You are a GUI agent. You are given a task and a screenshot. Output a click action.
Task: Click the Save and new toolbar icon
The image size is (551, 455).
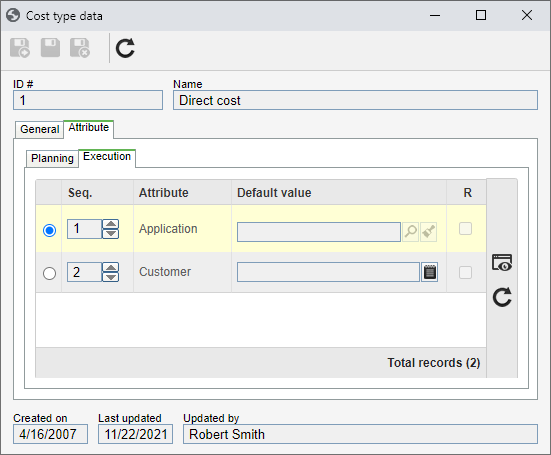[x=20, y=48]
